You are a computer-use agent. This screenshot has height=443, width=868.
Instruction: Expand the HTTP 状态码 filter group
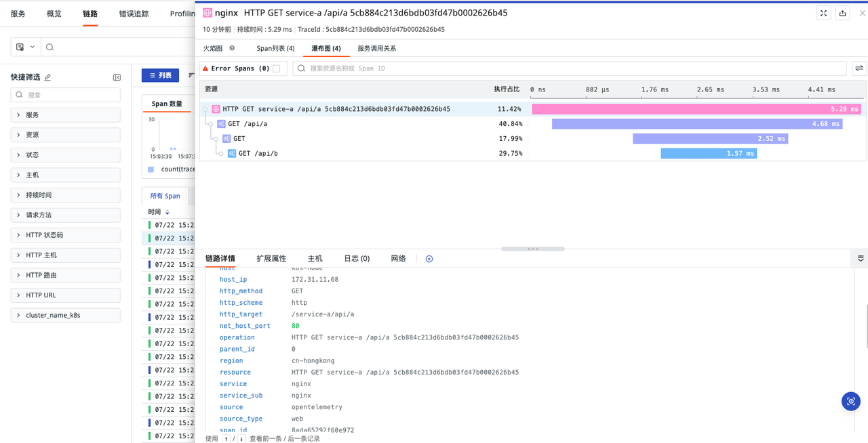(66, 235)
